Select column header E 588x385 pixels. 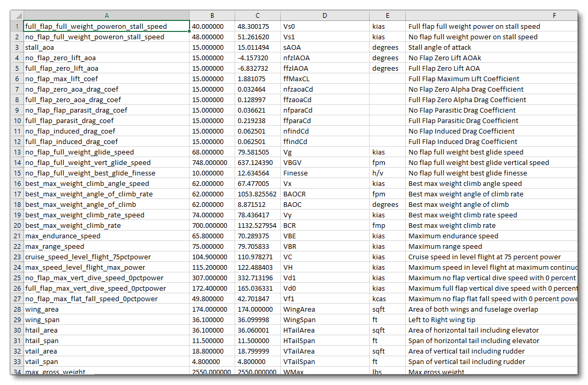[387, 15]
